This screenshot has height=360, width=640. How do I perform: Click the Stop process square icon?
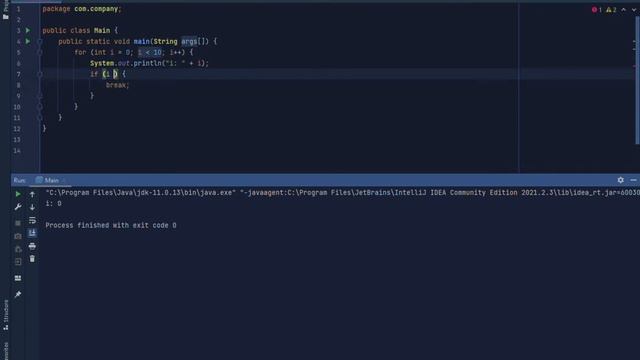(18, 223)
